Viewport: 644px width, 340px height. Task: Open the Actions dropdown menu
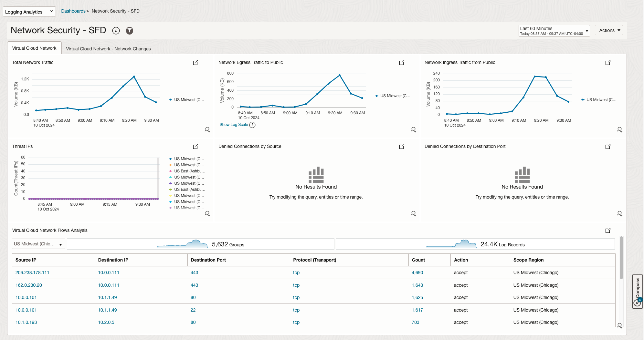pyautogui.click(x=608, y=30)
